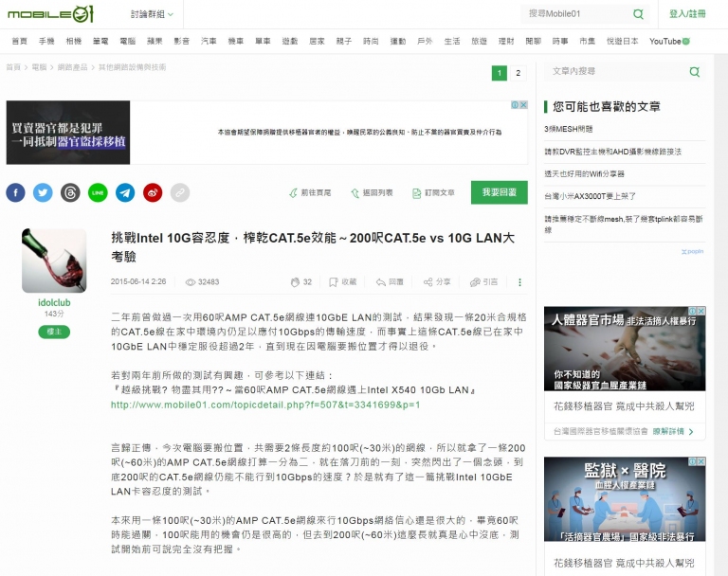The image size is (728, 576).
Task: Open the three-dot more options menu
Action: pos(519,282)
